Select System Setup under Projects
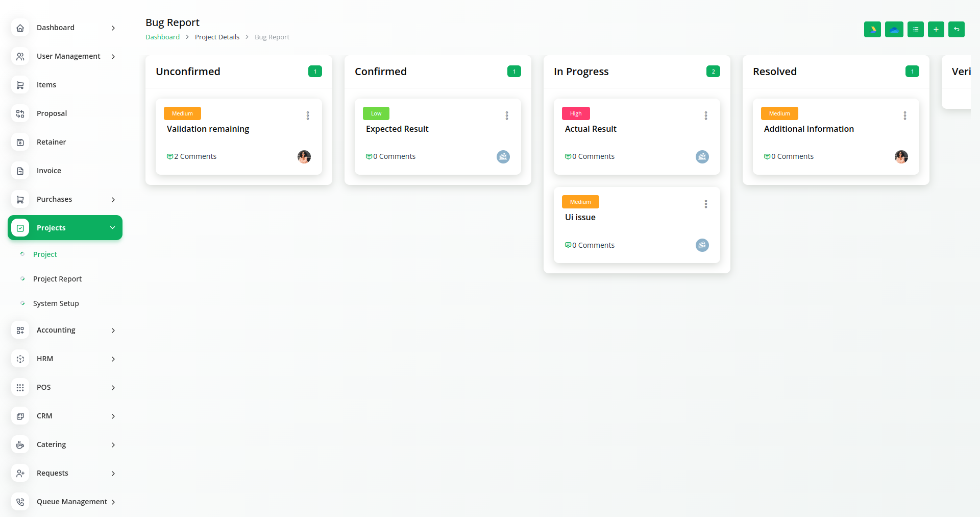Image resolution: width=980 pixels, height=517 pixels. (56, 303)
